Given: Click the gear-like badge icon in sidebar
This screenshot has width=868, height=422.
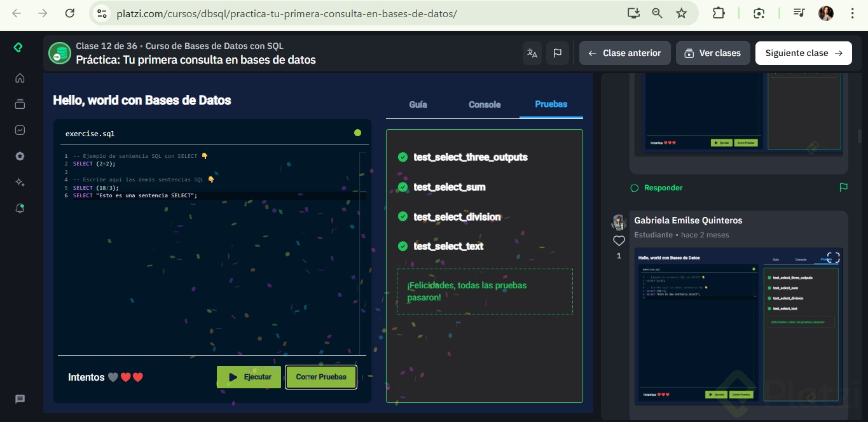Looking at the screenshot, I should click(x=20, y=156).
